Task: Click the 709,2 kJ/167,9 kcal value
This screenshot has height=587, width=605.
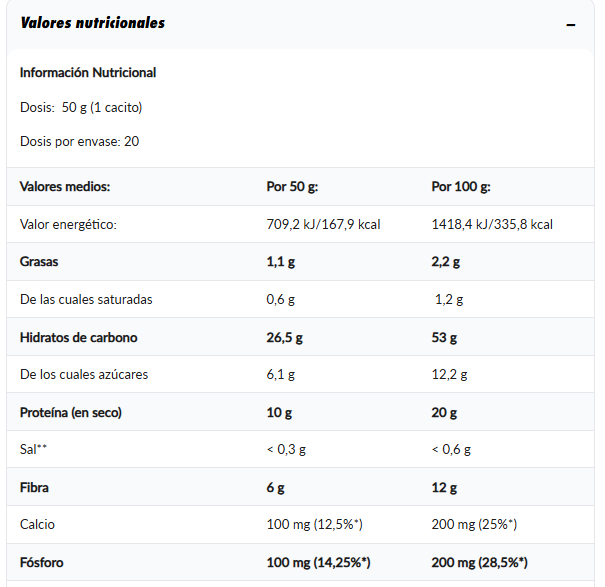Action: [x=323, y=224]
